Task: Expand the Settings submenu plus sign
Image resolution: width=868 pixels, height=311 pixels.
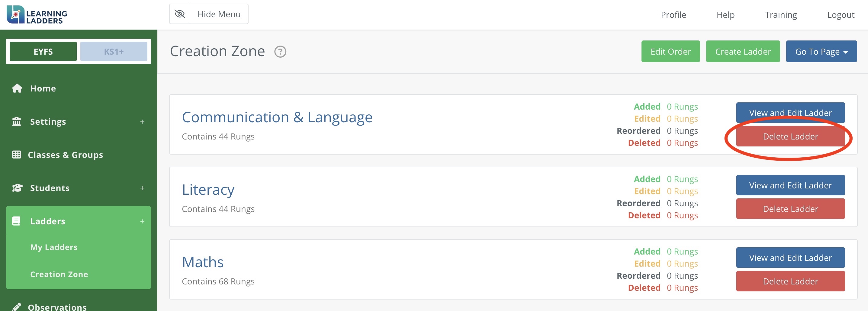Action: tap(142, 122)
